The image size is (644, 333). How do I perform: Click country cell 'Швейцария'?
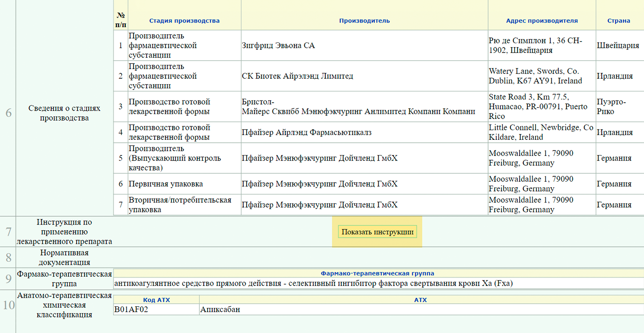point(618,45)
